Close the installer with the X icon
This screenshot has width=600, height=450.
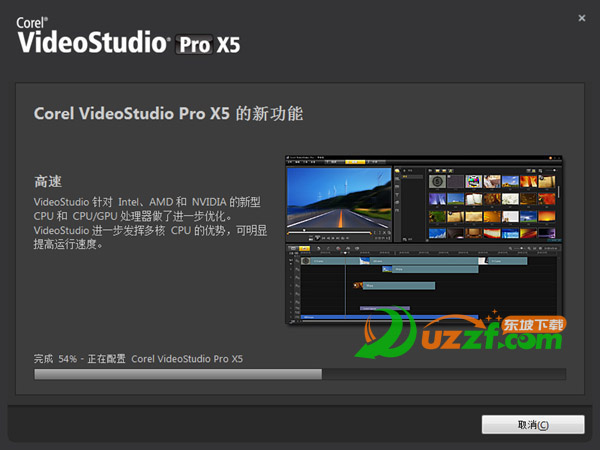click(582, 18)
